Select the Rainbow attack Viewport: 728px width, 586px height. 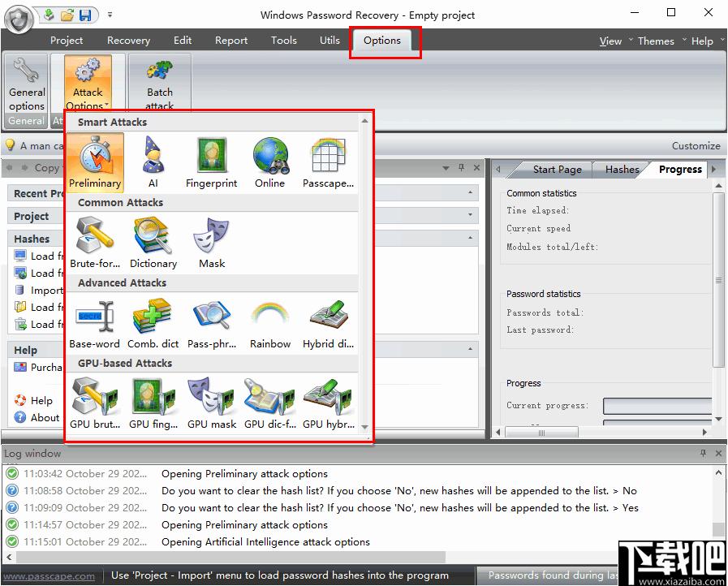tap(270, 323)
